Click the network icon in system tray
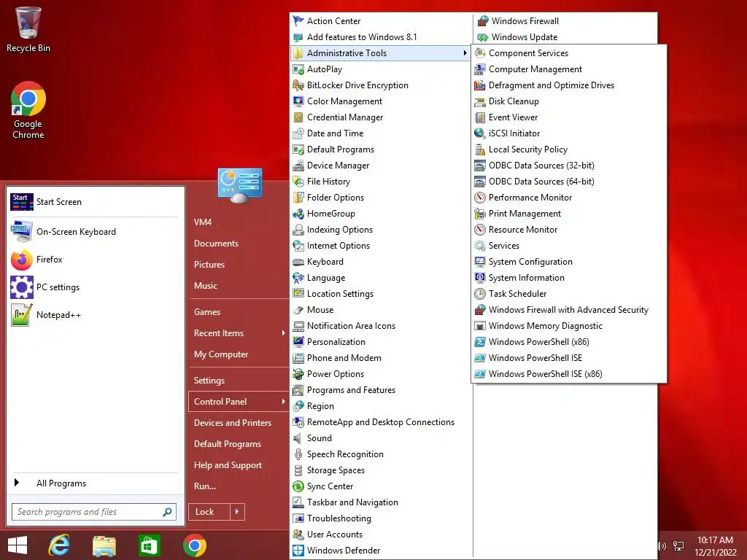 click(678, 546)
